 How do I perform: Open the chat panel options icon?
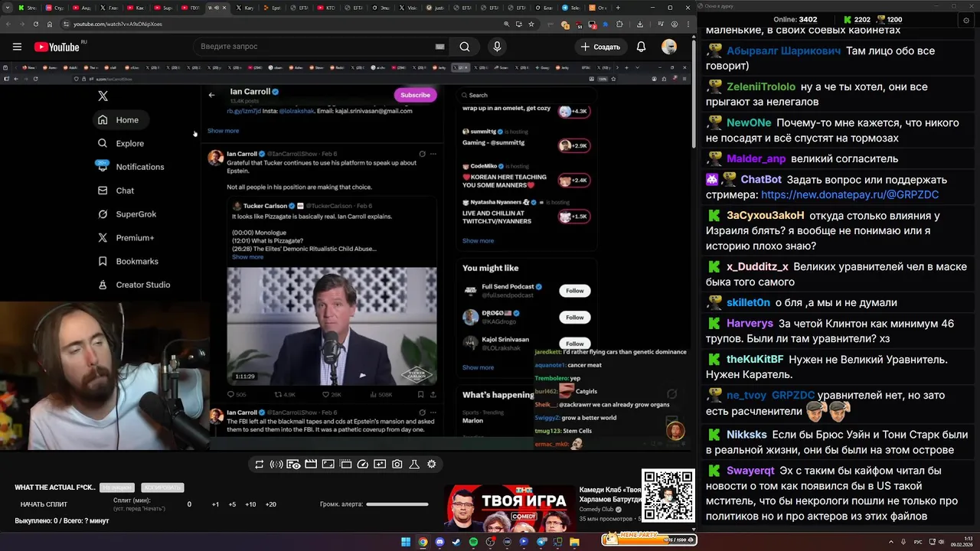click(966, 21)
